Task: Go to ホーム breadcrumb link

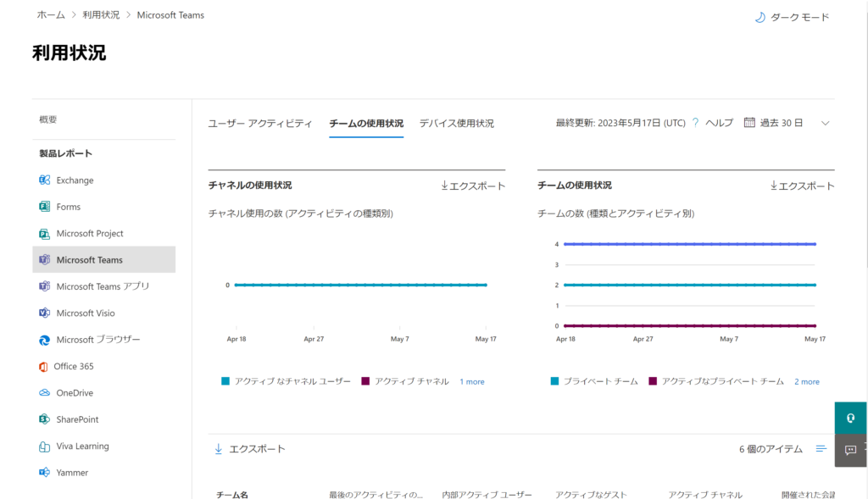Action: coord(51,15)
